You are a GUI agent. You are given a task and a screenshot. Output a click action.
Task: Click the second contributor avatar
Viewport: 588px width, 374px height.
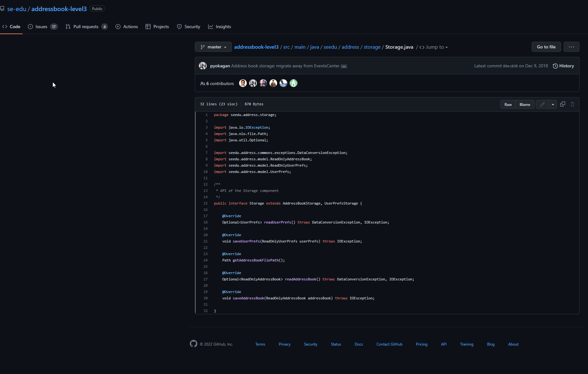pyautogui.click(x=253, y=83)
